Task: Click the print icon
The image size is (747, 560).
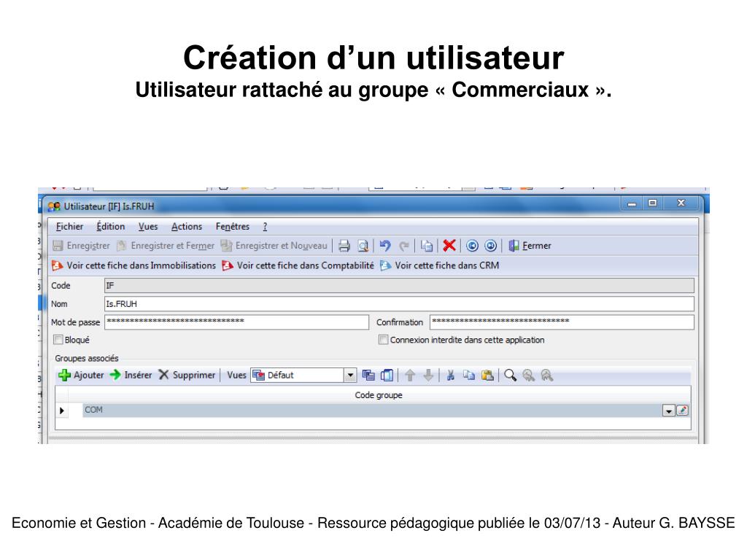Action: coord(344,246)
